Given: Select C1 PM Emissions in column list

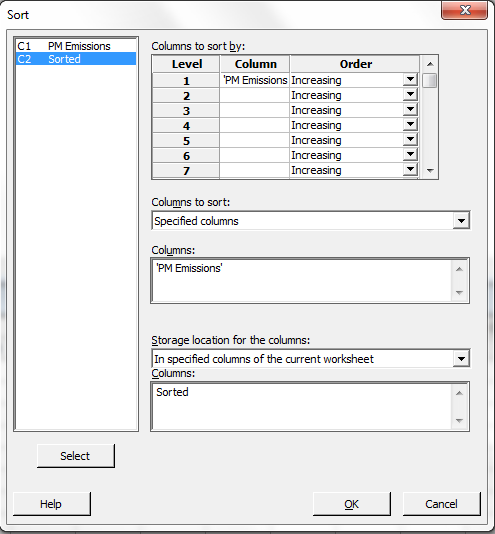Looking at the screenshot, I should (76, 46).
